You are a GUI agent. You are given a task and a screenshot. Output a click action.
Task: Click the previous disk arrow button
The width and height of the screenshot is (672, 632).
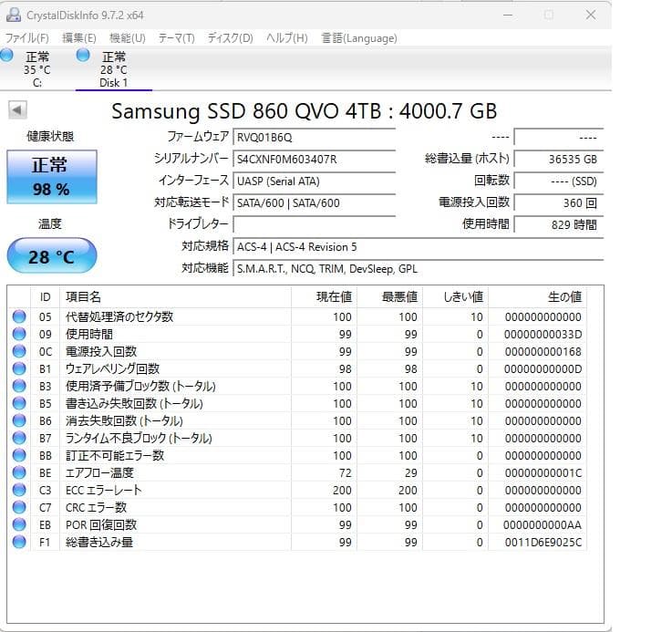pos(17,110)
